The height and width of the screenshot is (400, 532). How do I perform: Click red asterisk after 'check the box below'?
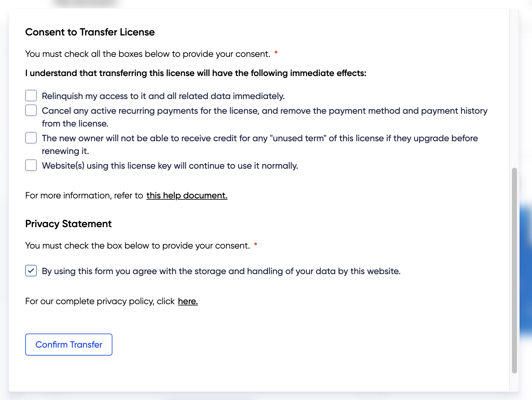coord(255,244)
